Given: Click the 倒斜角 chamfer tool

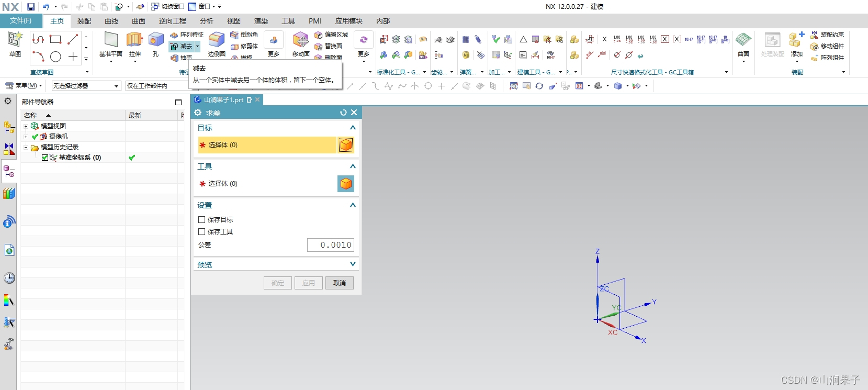Looking at the screenshot, I should 244,35.
